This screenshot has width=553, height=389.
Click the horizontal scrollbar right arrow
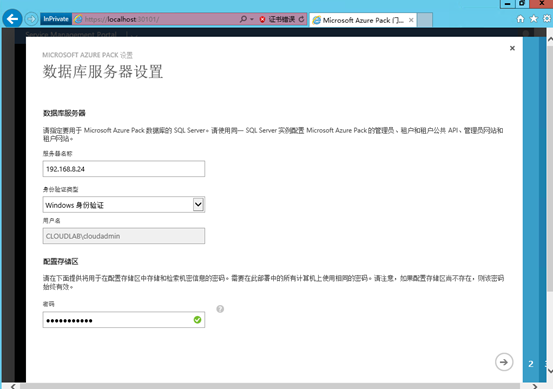(x=535, y=386)
